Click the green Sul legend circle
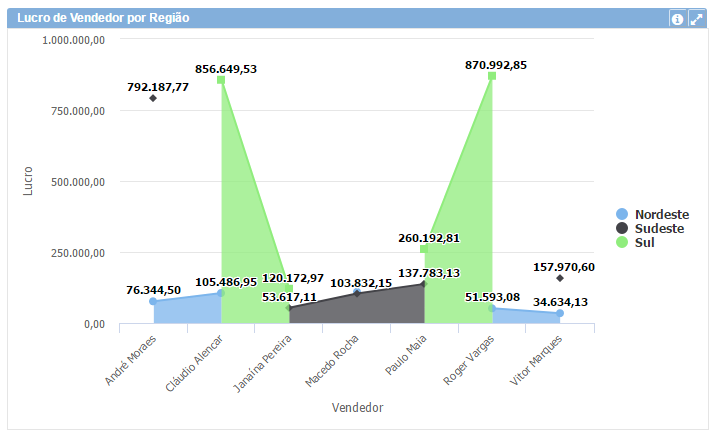The width and height of the screenshot is (715, 435). coord(622,242)
